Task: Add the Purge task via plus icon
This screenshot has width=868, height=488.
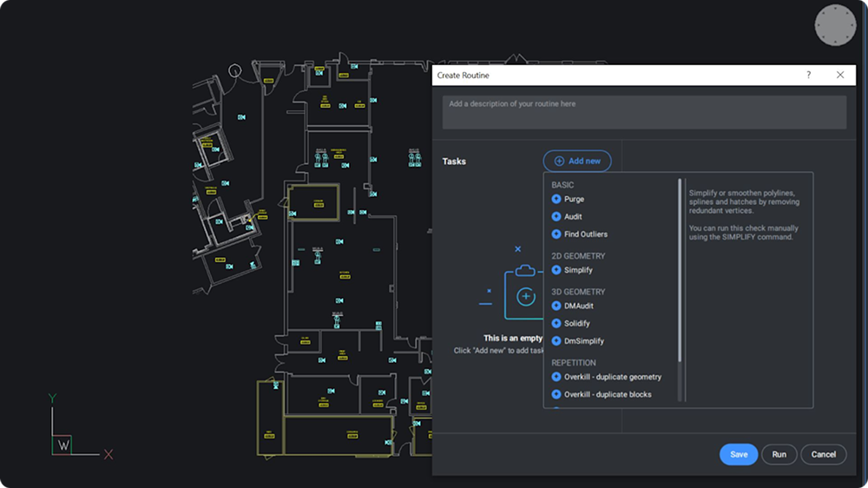Action: coord(556,199)
